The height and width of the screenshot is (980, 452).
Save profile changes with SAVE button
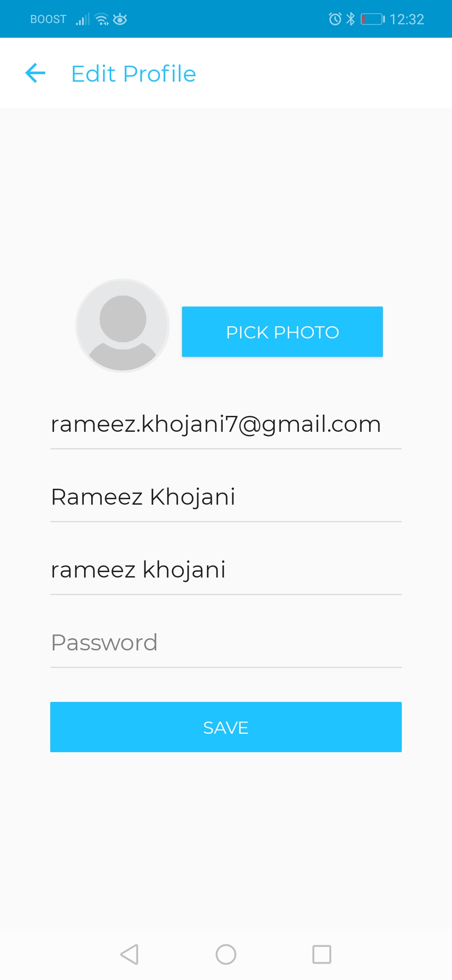point(226,727)
